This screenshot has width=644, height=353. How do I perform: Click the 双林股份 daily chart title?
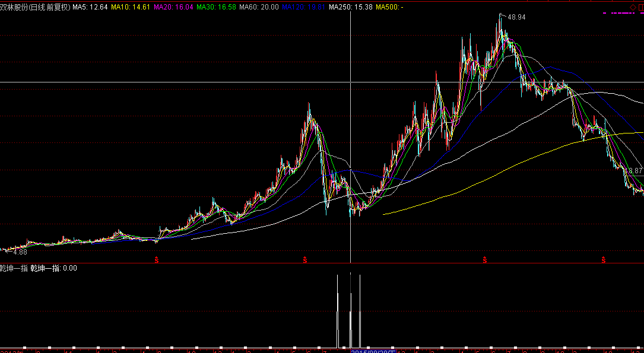[35, 7]
